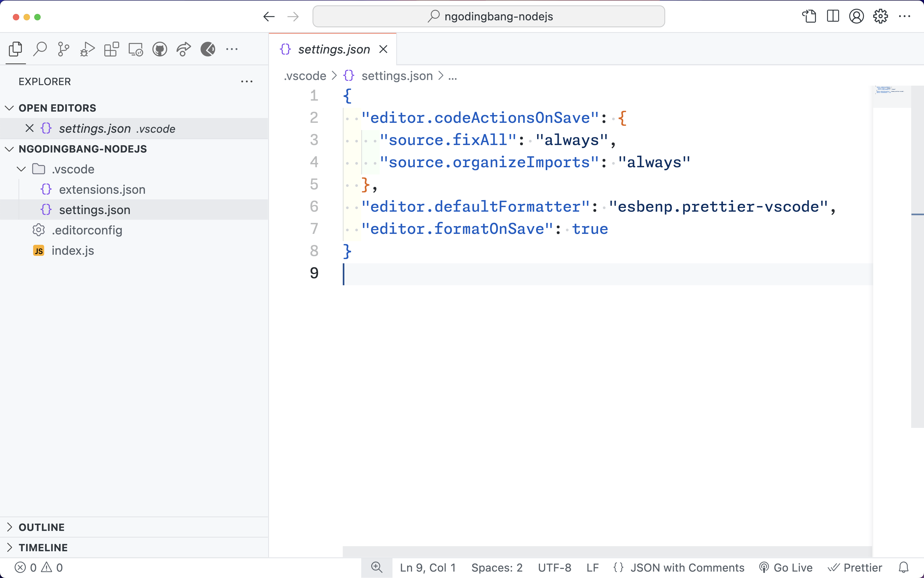Click "source.fixAll" key in editor
Screen dimensions: 924x578
[x=448, y=140]
